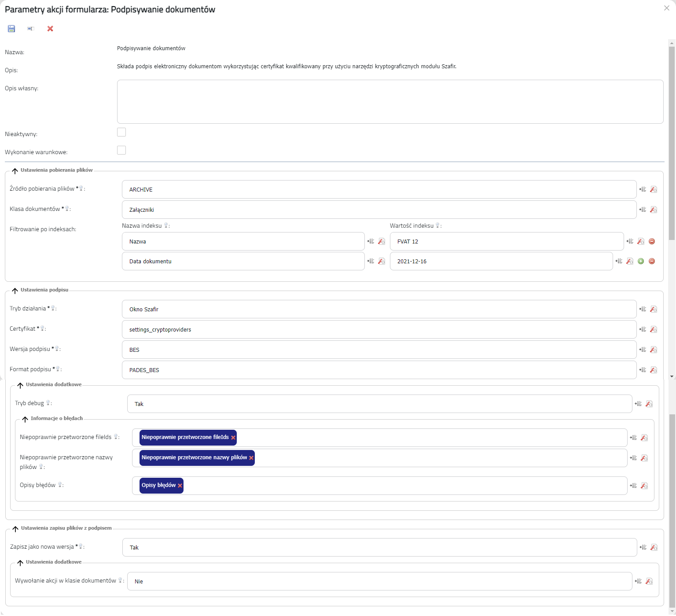The height and width of the screenshot is (616, 676).
Task: Enable the Wykonanie warunkowe checkbox
Action: [121, 151]
